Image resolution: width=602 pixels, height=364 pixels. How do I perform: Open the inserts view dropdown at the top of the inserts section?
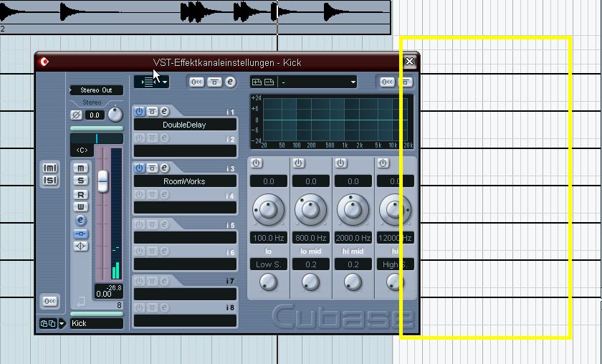pyautogui.click(x=152, y=82)
